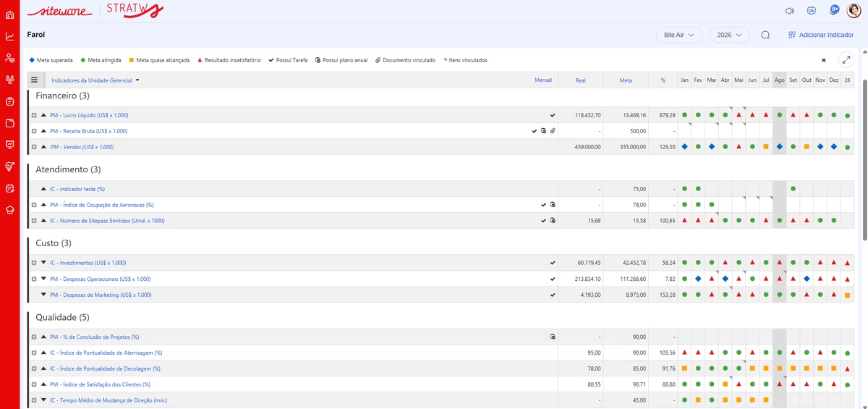This screenshot has width=868, height=409.
Task: Select the Ago month column header
Action: (x=779, y=80)
